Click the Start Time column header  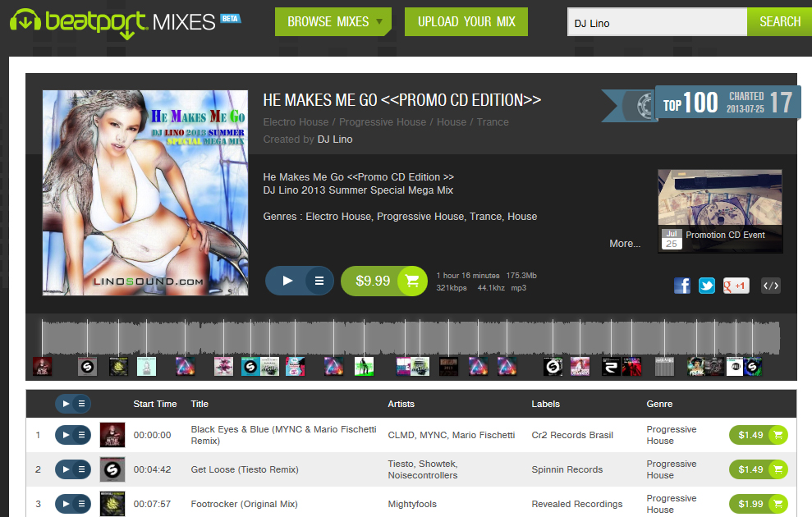point(155,404)
